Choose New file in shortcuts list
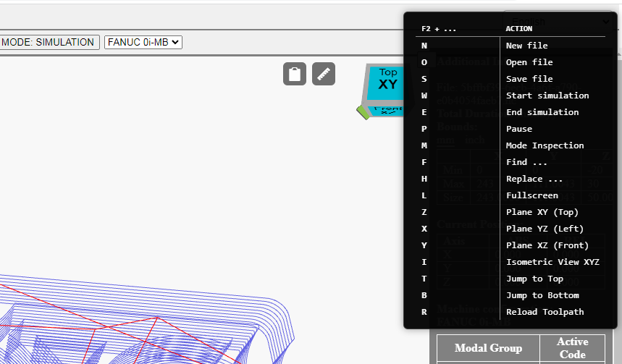 tap(527, 46)
